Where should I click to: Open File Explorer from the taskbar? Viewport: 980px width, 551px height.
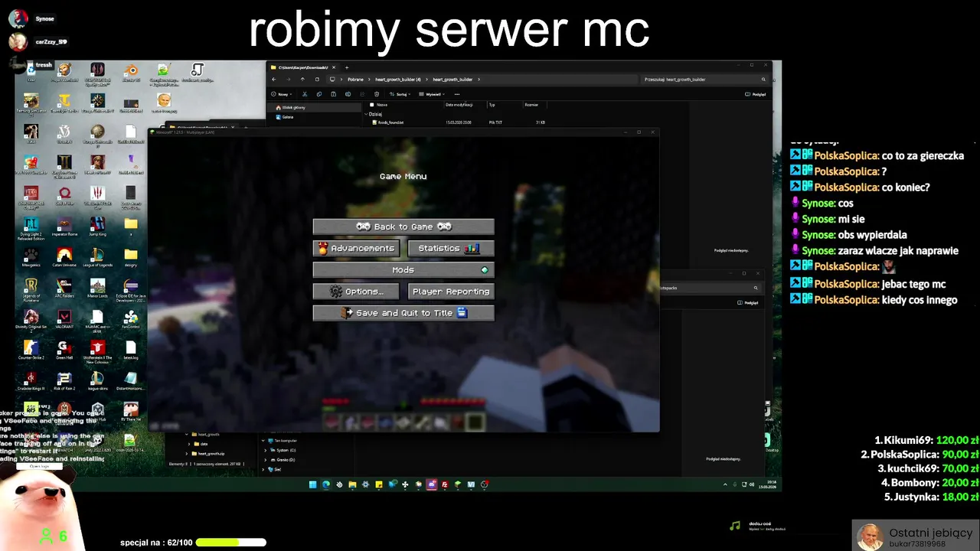(352, 484)
